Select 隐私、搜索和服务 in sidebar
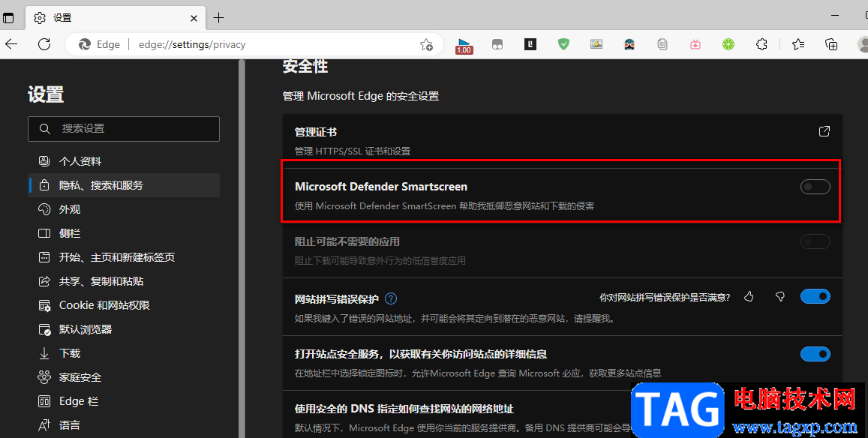 click(x=124, y=185)
